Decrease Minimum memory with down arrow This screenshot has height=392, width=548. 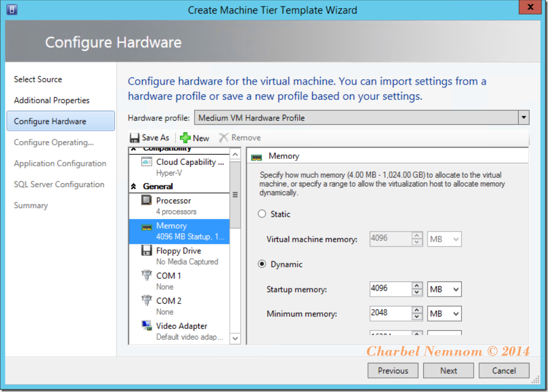pyautogui.click(x=417, y=317)
